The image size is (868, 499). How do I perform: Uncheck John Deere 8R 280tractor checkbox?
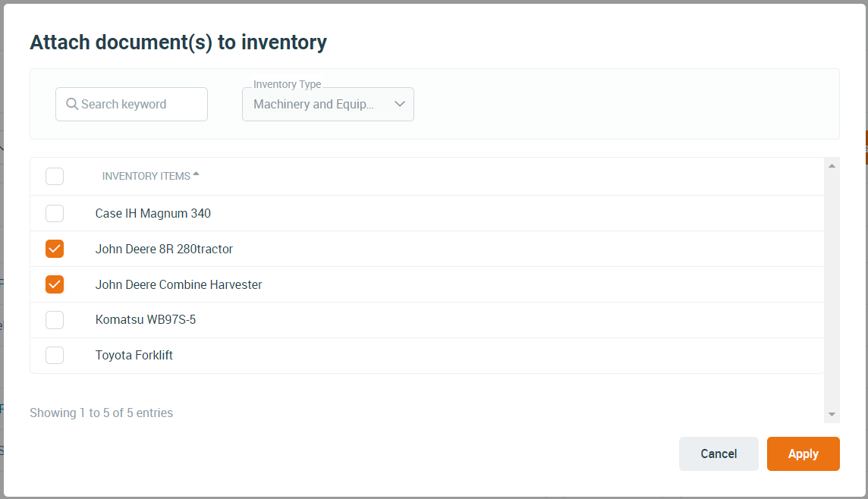(55, 249)
